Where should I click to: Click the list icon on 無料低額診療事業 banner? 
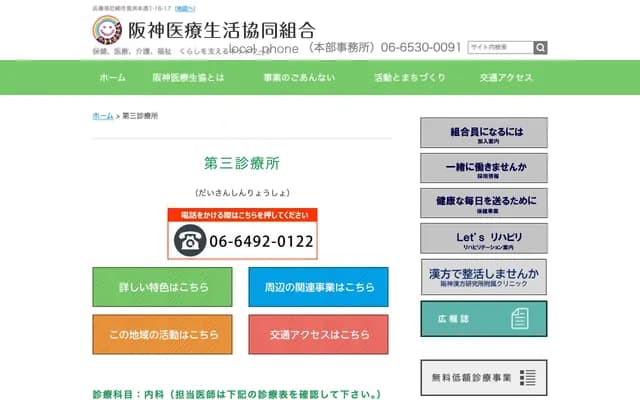coord(529,378)
